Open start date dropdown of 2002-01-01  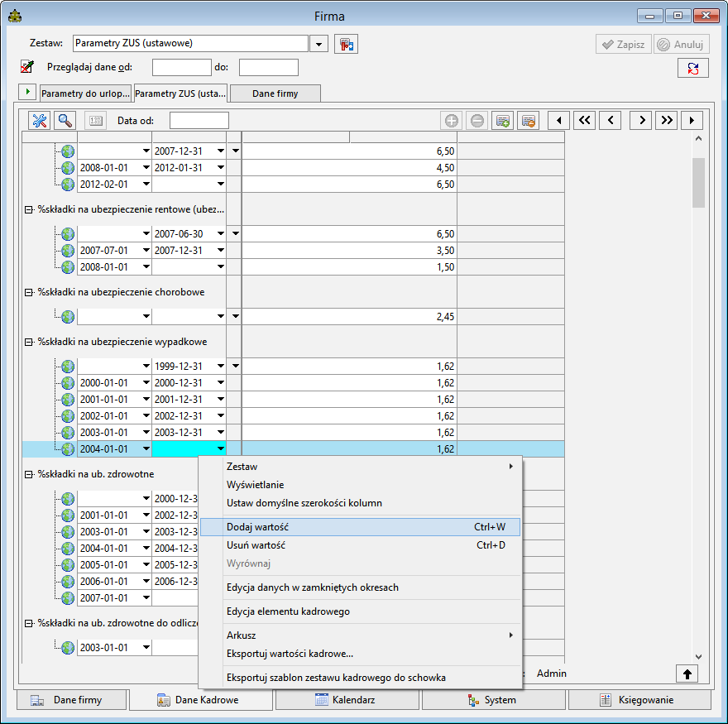pyautogui.click(x=146, y=415)
